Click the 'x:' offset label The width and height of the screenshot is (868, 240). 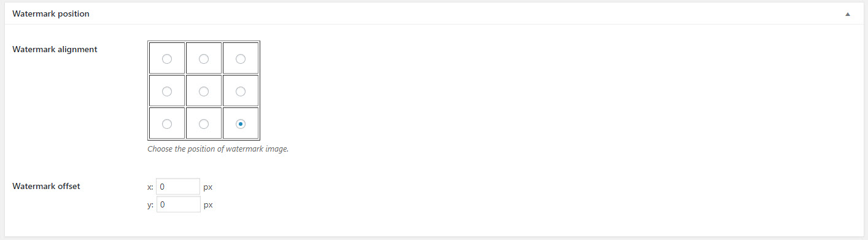pyautogui.click(x=151, y=187)
